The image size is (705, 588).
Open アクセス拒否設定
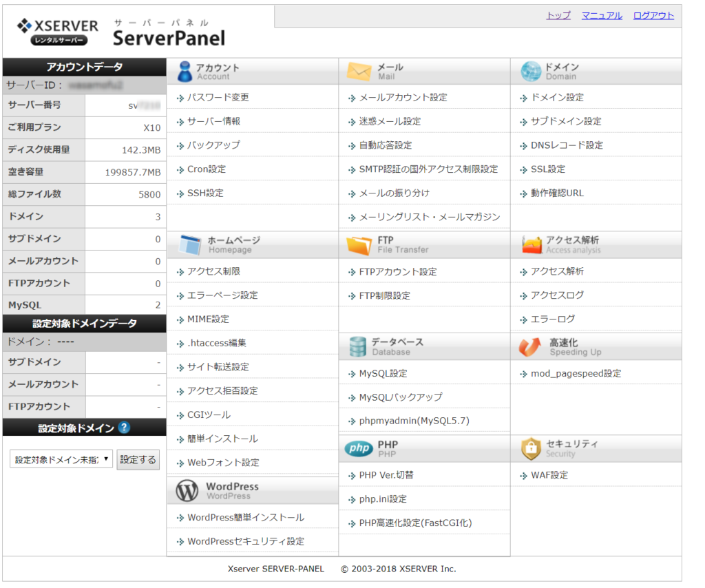(222, 390)
